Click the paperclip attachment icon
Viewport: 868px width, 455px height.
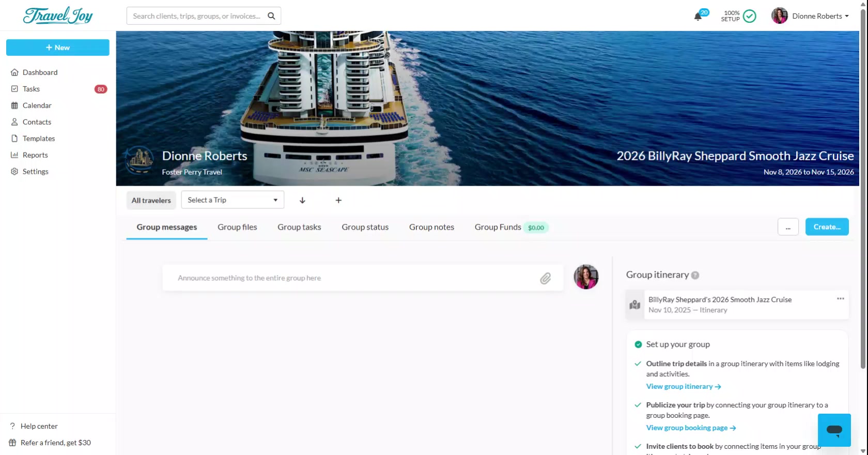(x=545, y=279)
